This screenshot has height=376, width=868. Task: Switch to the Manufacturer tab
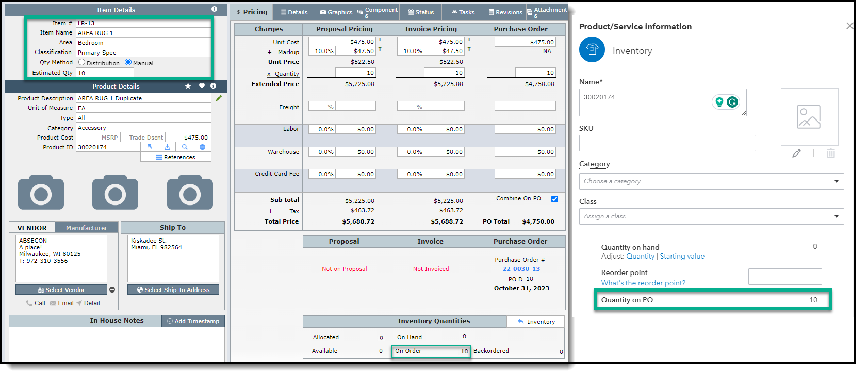(x=87, y=228)
